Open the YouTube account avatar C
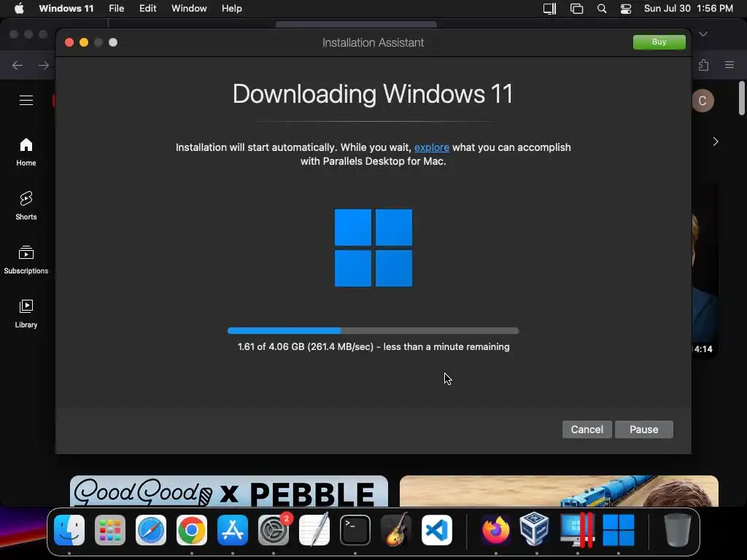Image resolution: width=747 pixels, height=560 pixels. [x=703, y=101]
